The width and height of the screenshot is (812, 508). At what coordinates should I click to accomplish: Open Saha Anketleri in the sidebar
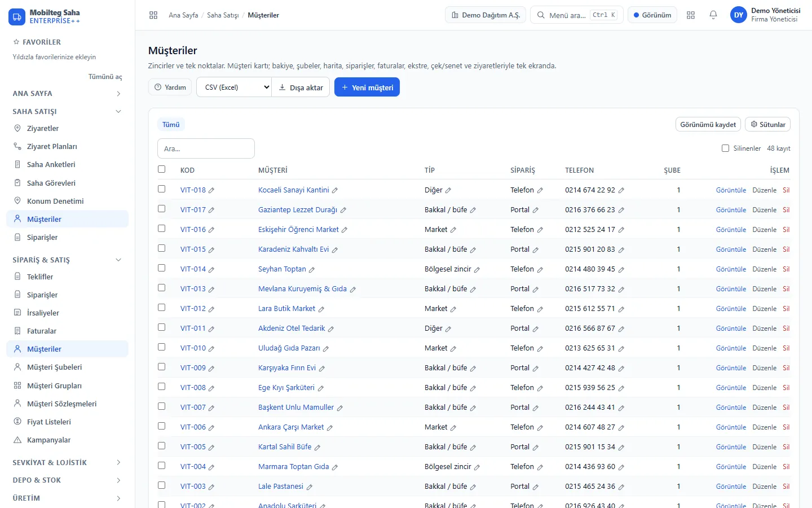[x=67, y=165]
